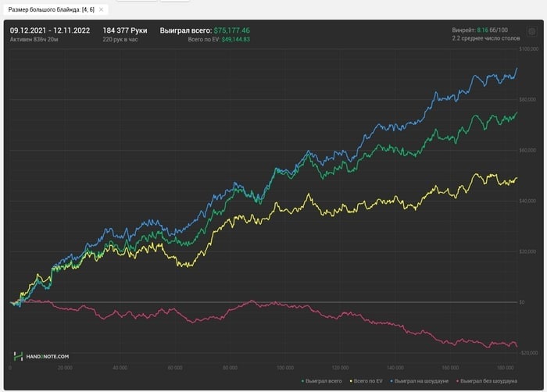Click the 100 000 hands X-axis label
Screen dimensions: 547x392
(285, 367)
